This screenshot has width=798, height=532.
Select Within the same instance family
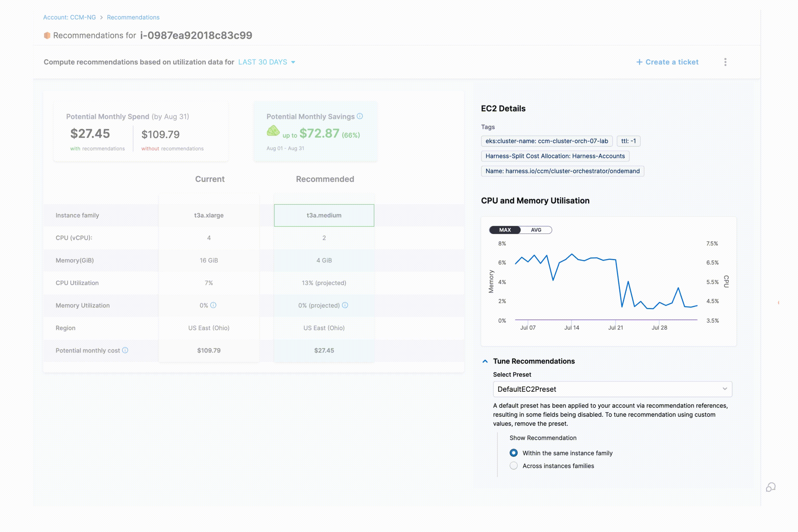coord(514,453)
